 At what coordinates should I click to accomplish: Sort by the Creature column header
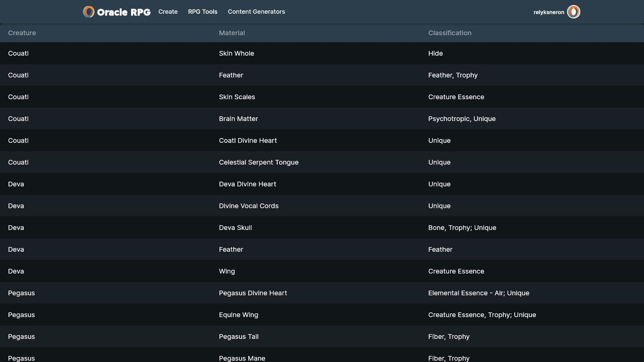(22, 33)
